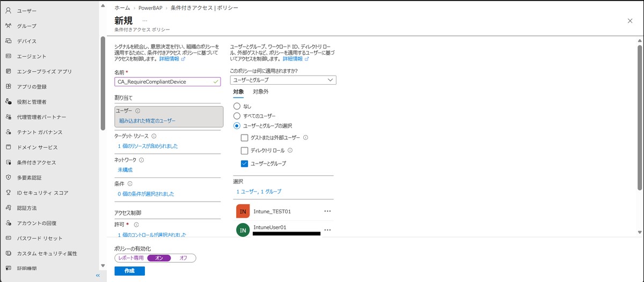Click the IntuneUser01 user avatar

(243, 230)
